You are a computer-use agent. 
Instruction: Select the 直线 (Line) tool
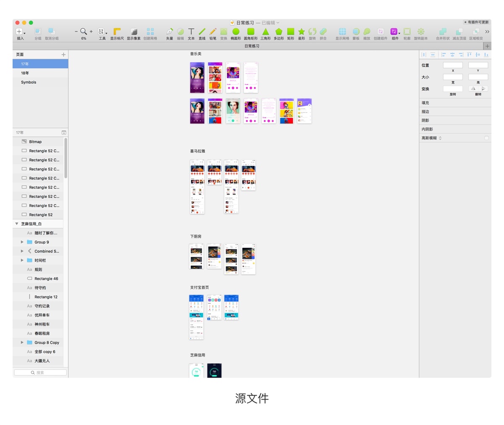pyautogui.click(x=202, y=31)
